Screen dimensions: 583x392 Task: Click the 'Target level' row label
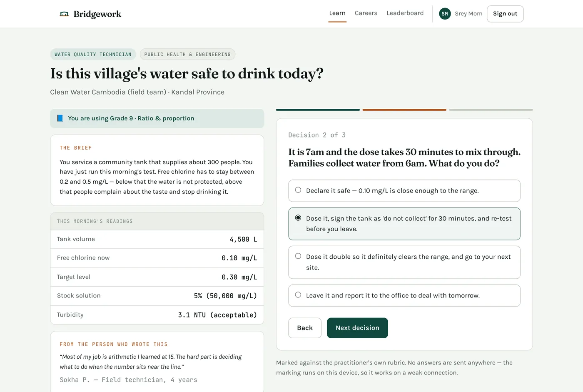tap(74, 277)
